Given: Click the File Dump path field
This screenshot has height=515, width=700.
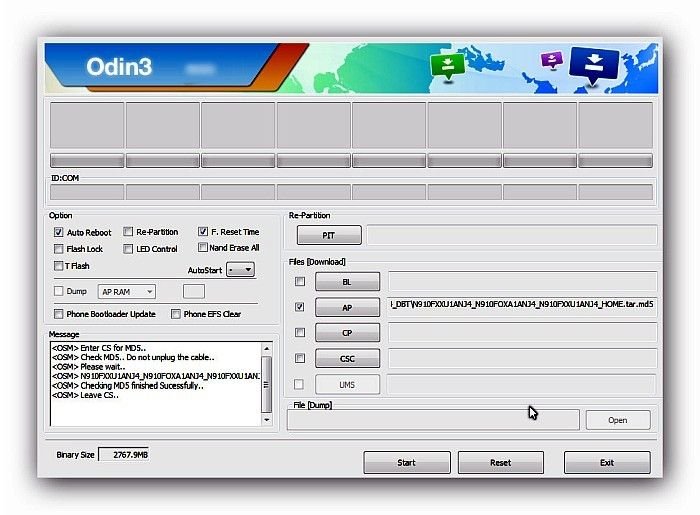Looking at the screenshot, I should 433,420.
